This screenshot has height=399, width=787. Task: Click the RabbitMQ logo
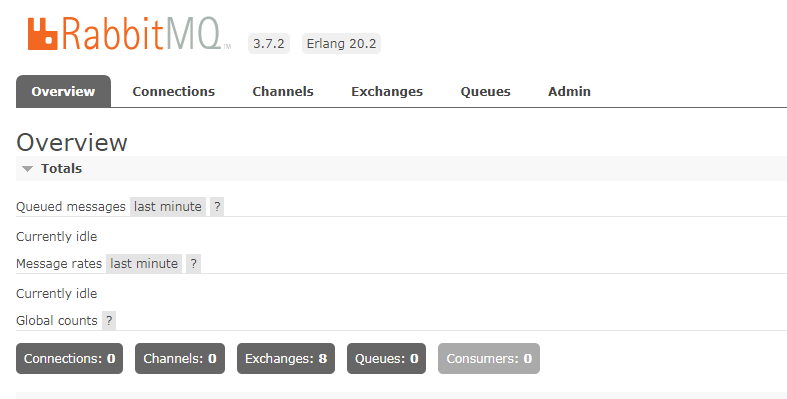(x=129, y=34)
